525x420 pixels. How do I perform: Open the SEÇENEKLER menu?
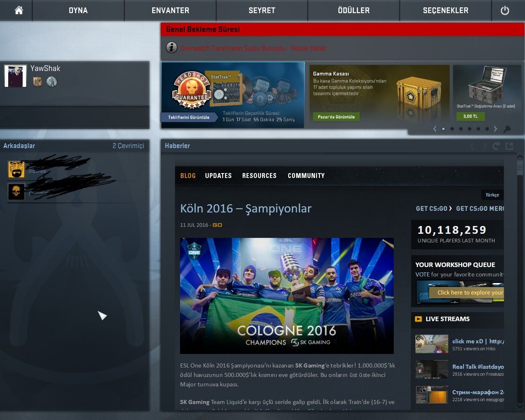[445, 10]
